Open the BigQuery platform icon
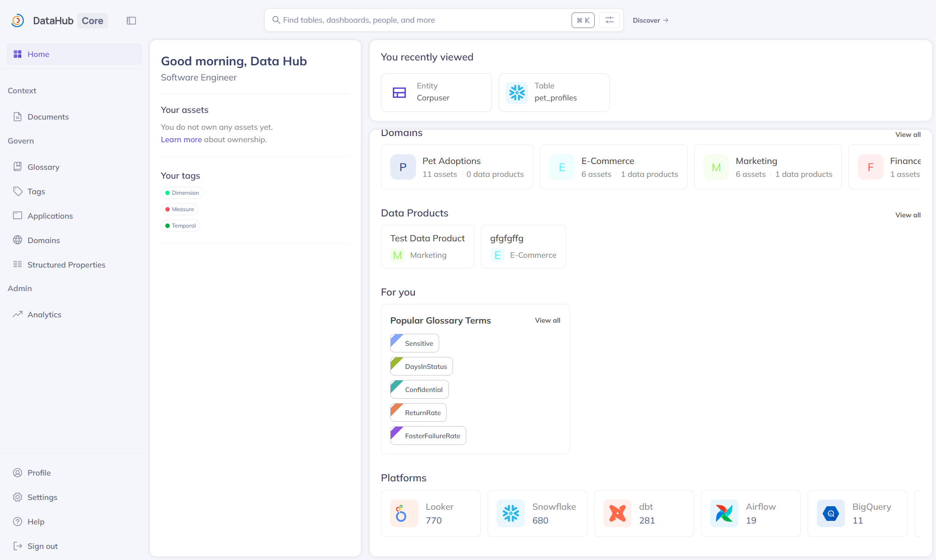The image size is (936, 560). (x=830, y=513)
